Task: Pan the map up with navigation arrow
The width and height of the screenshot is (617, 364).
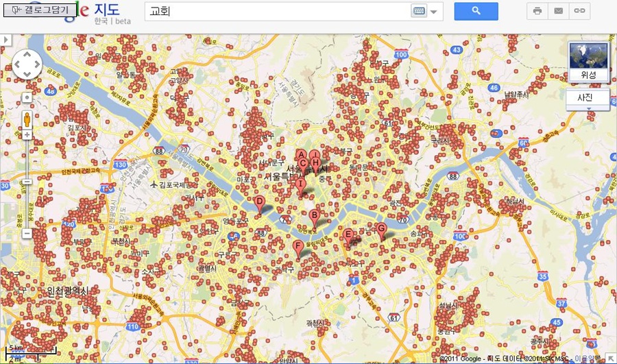Action: pyautogui.click(x=27, y=55)
